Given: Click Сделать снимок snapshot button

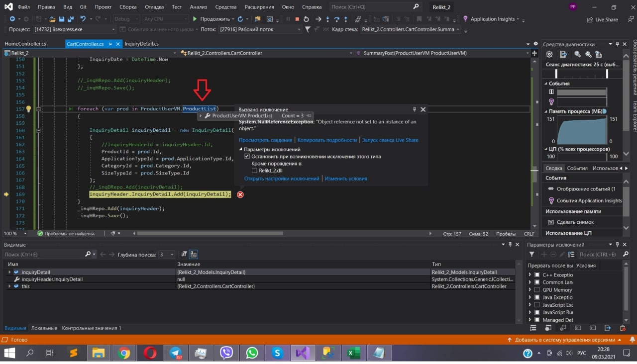Looking at the screenshot, I should 571,222.
